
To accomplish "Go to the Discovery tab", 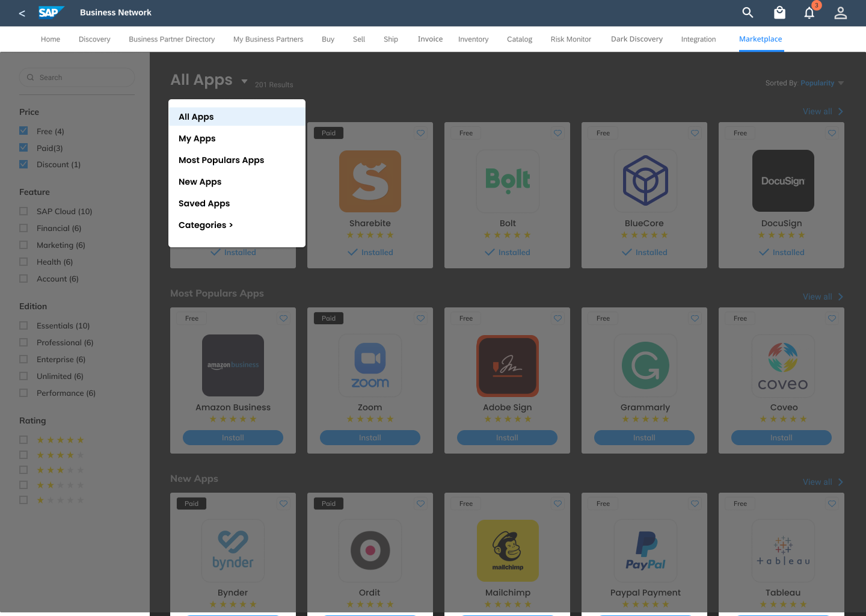I will pos(94,39).
